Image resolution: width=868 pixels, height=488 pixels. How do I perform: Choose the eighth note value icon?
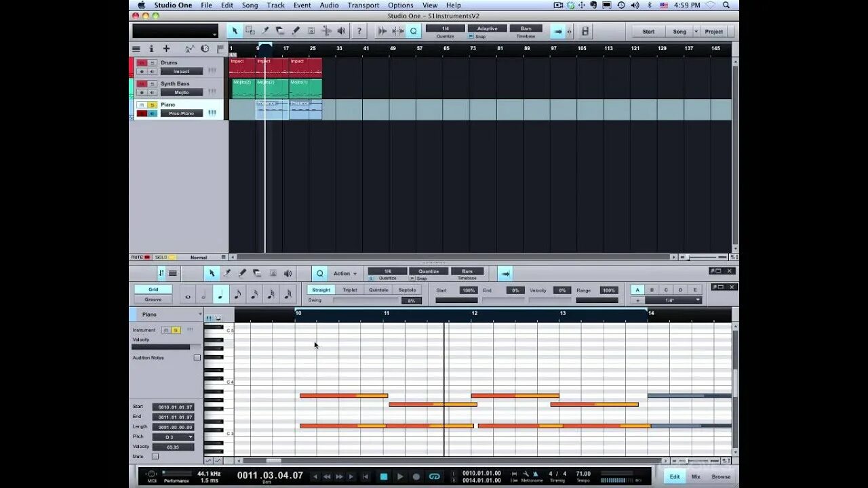point(237,295)
